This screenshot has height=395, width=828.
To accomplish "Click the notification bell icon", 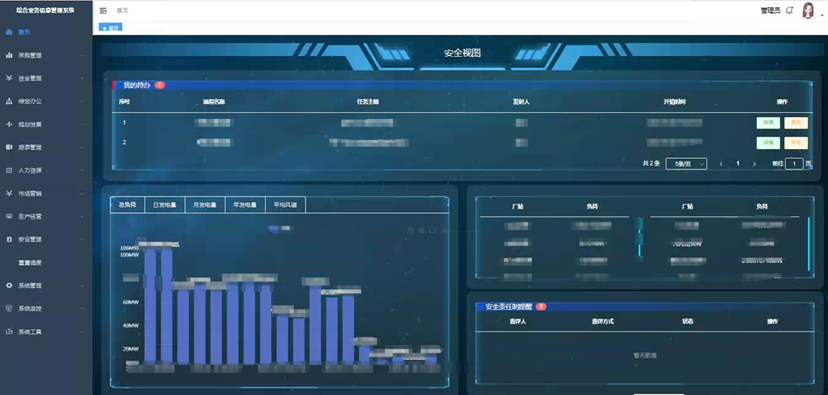I will (x=789, y=10).
